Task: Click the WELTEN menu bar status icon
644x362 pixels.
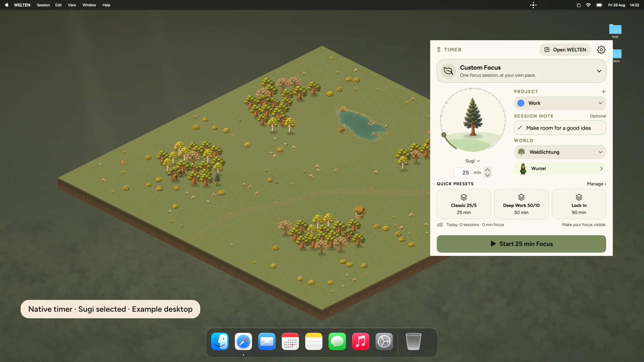Action: 533,5
